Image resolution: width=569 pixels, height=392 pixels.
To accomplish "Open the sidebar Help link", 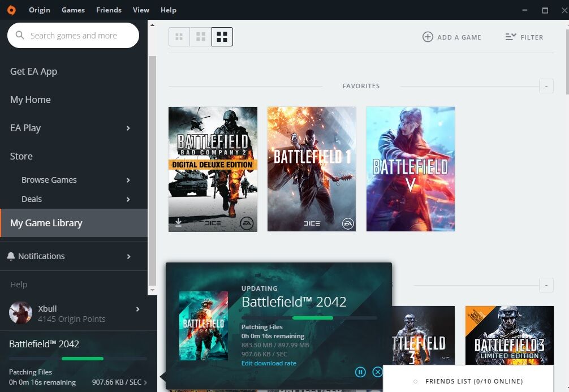I will 19,285.
